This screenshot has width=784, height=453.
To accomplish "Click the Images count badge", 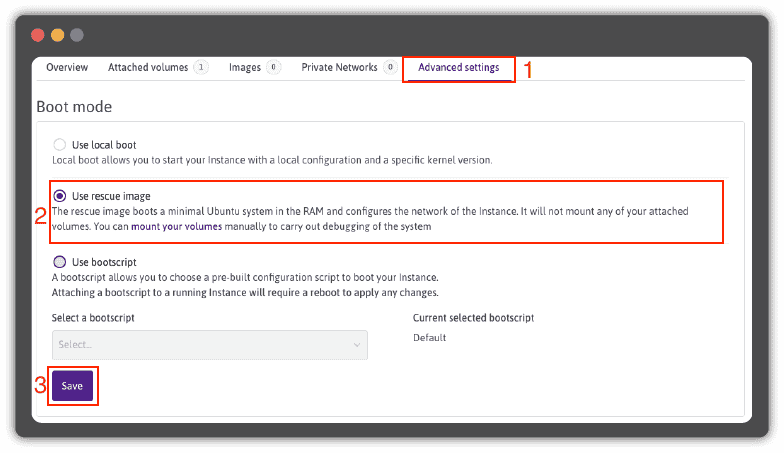I will (274, 68).
